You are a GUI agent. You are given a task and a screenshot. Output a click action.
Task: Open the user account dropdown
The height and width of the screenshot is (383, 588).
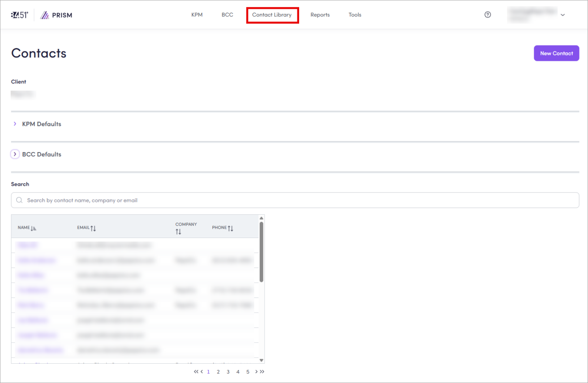(562, 15)
